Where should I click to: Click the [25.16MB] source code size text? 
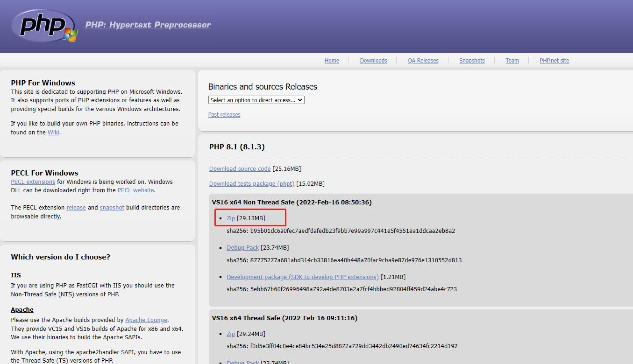(287, 169)
